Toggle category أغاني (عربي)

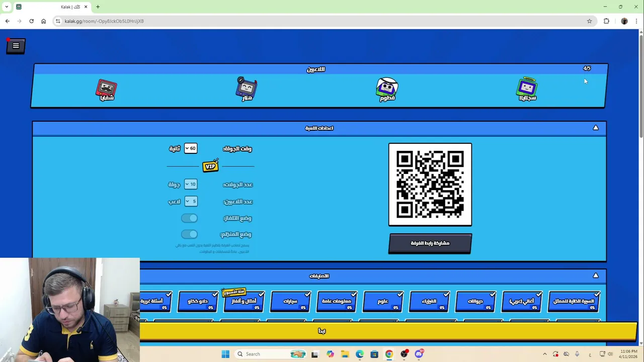click(x=522, y=301)
